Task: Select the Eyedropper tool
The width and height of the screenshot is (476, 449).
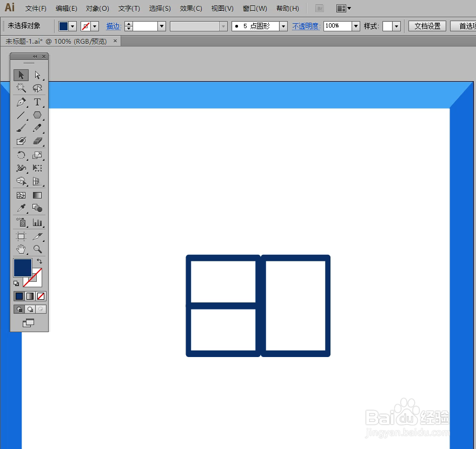Action: [21, 208]
